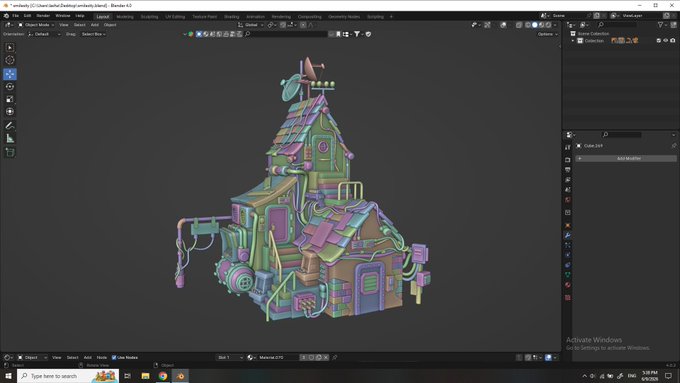Open the viewport Add menu

click(x=95, y=25)
